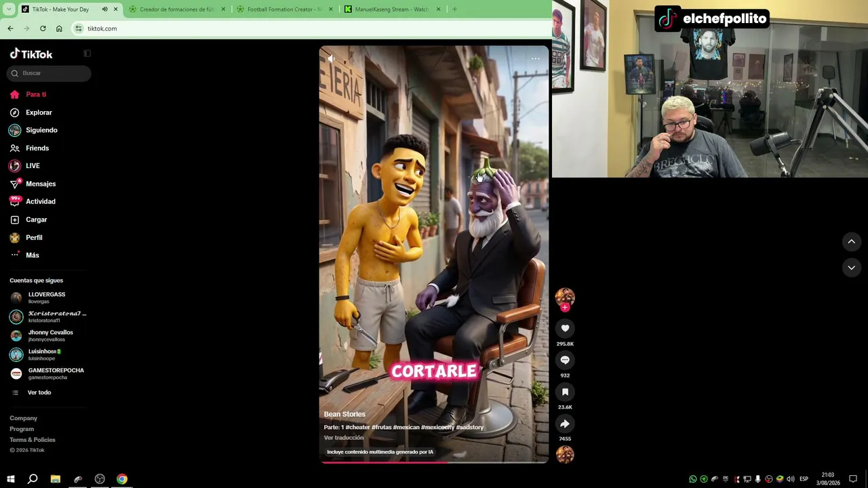Open the Windows Start menu

pos(11,479)
